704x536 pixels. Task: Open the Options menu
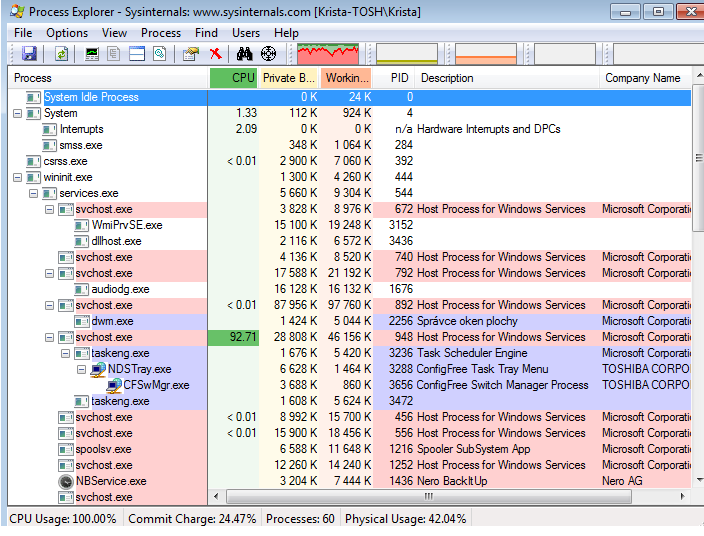tap(66, 33)
